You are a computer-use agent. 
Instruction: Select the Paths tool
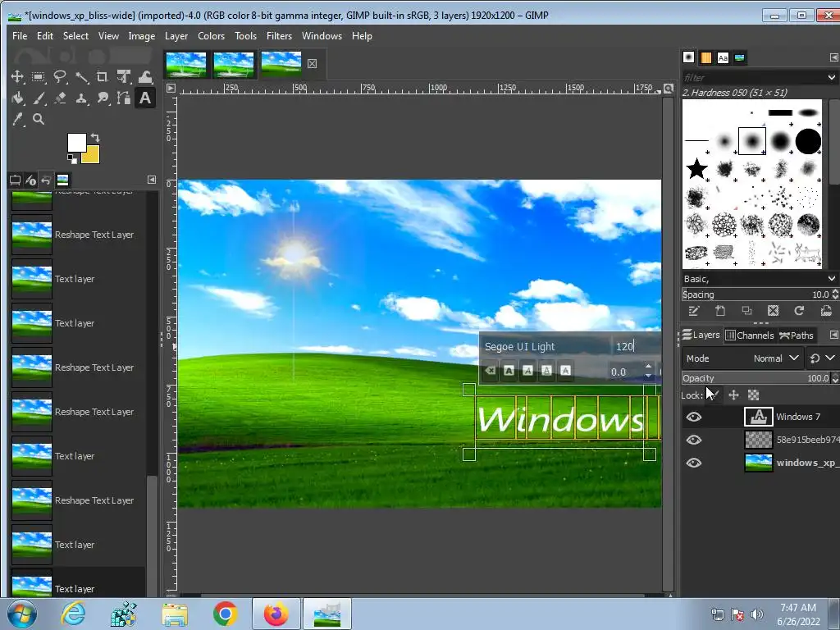coord(124,98)
